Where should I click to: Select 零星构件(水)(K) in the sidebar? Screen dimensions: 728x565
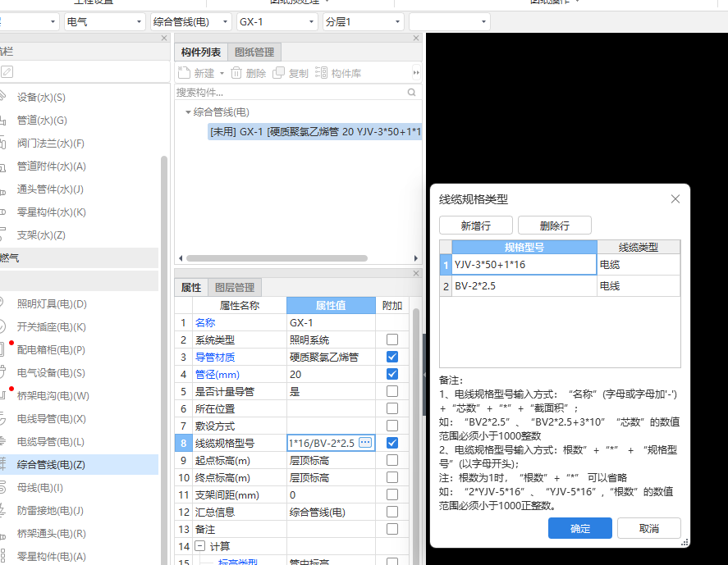coord(51,212)
